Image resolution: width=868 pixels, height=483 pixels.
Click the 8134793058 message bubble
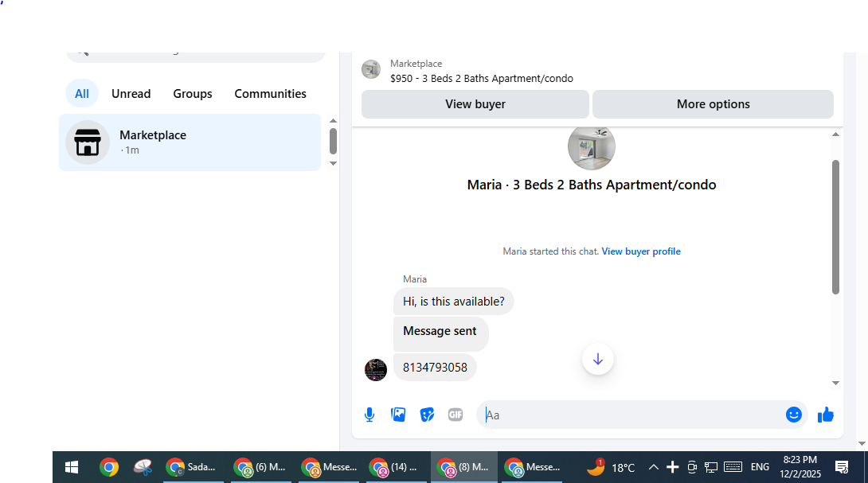tap(435, 368)
